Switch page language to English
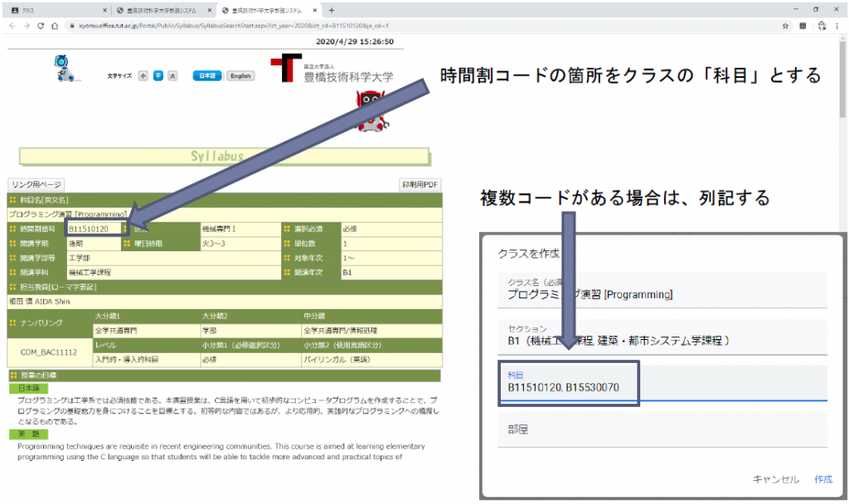This screenshot has width=849, height=504. click(x=240, y=75)
